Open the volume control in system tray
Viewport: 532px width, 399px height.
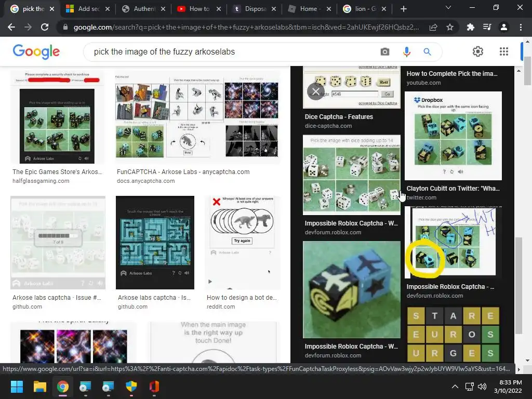pyautogui.click(x=482, y=387)
